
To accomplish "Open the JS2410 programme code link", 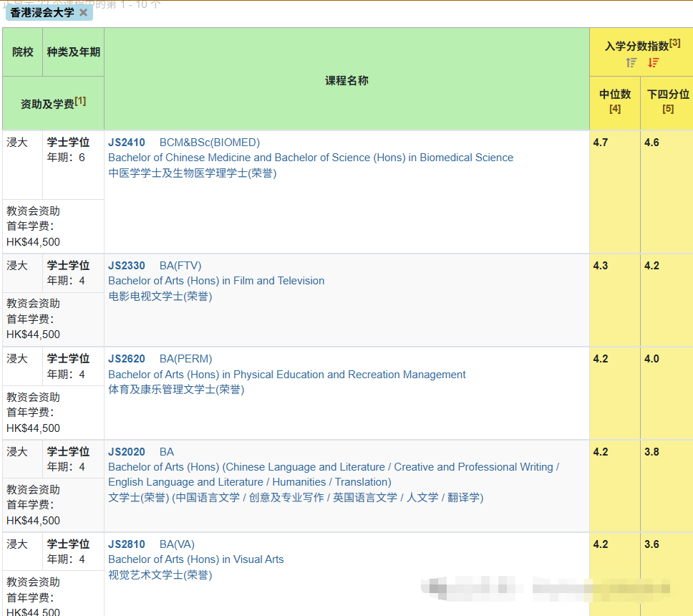I will 127,143.
